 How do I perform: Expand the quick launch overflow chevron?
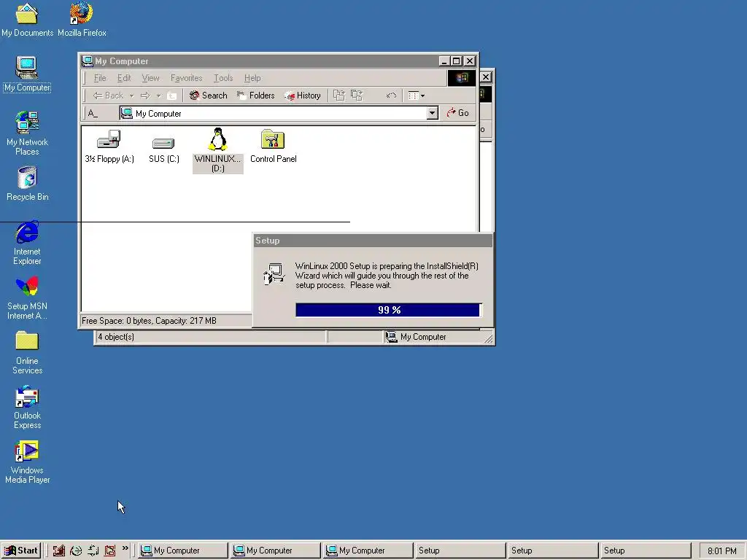125,548
